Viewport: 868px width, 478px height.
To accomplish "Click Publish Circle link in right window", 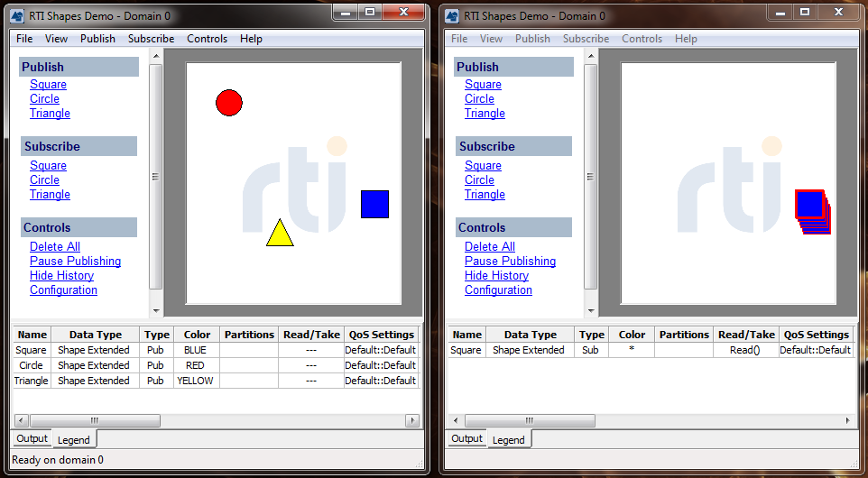I will tap(479, 98).
